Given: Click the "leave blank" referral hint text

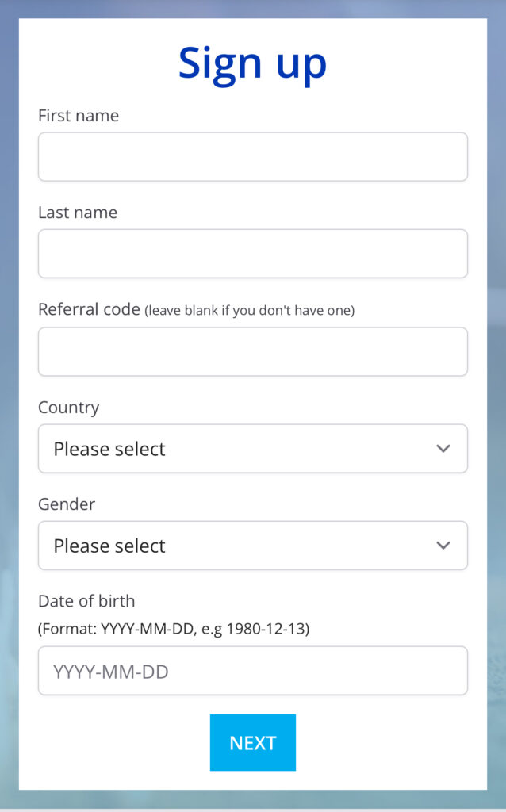Looking at the screenshot, I should pyautogui.click(x=250, y=310).
